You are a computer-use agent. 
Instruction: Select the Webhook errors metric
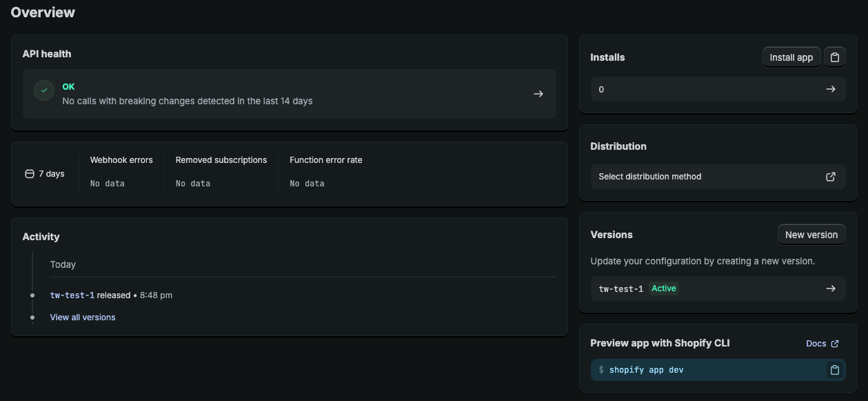pyautogui.click(x=121, y=159)
